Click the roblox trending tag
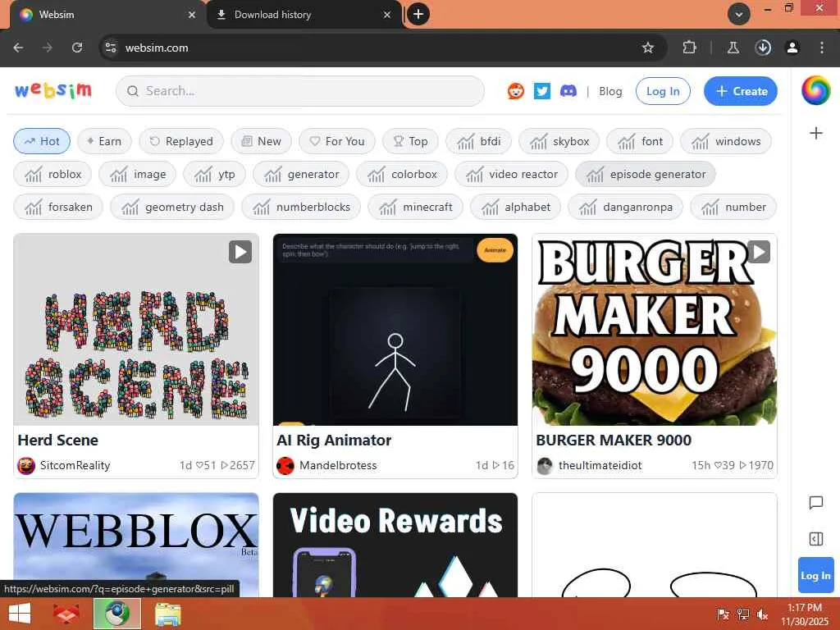The image size is (840, 630). tap(52, 174)
